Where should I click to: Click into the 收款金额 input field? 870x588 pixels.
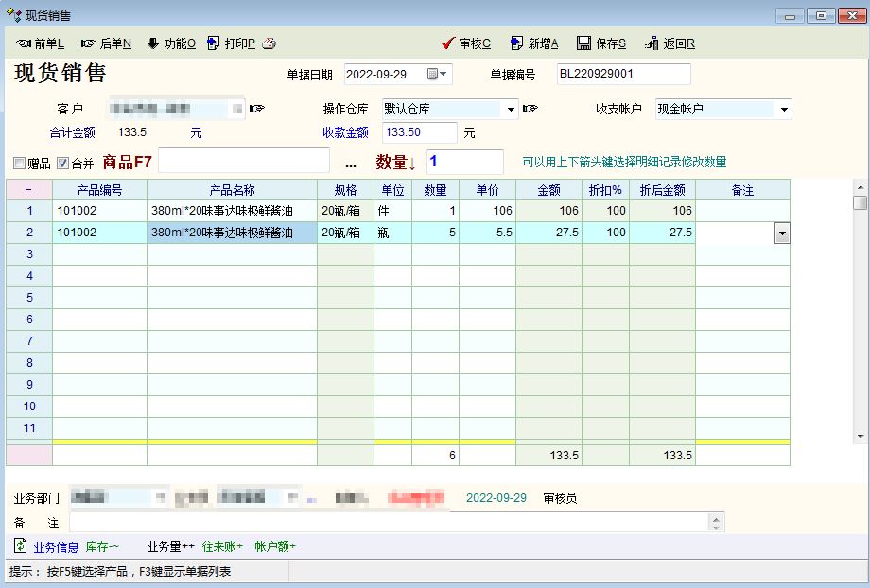click(419, 132)
